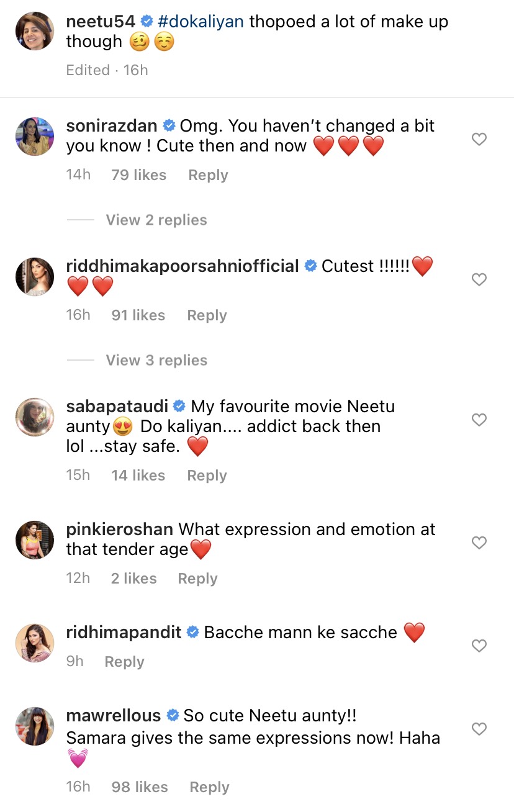Image resolution: width=514 pixels, height=812 pixels.
Task: Open ridhimapandit's profile avatar
Action: coord(35,642)
